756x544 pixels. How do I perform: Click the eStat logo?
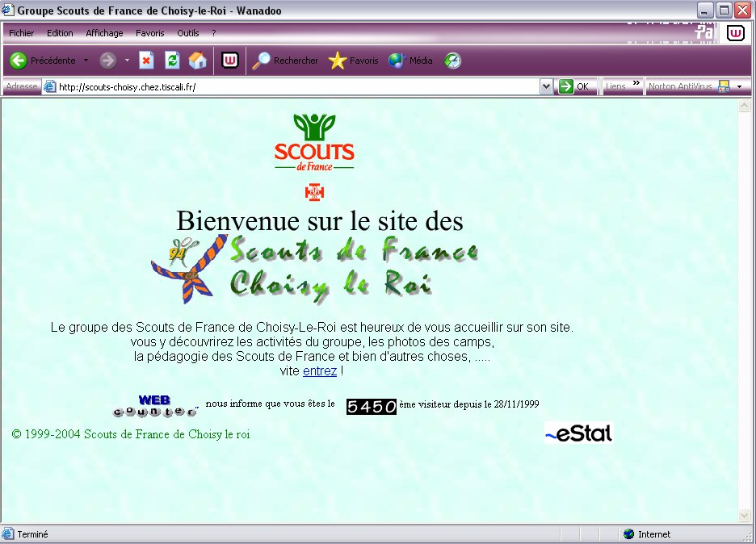578,433
